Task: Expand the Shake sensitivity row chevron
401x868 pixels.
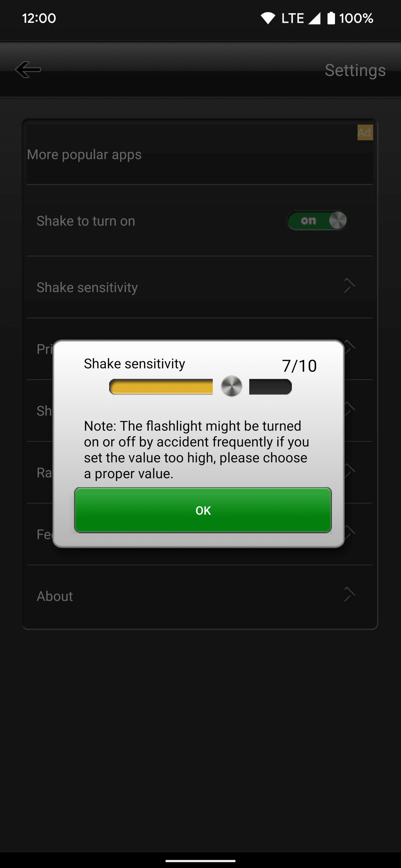Action: tap(349, 286)
